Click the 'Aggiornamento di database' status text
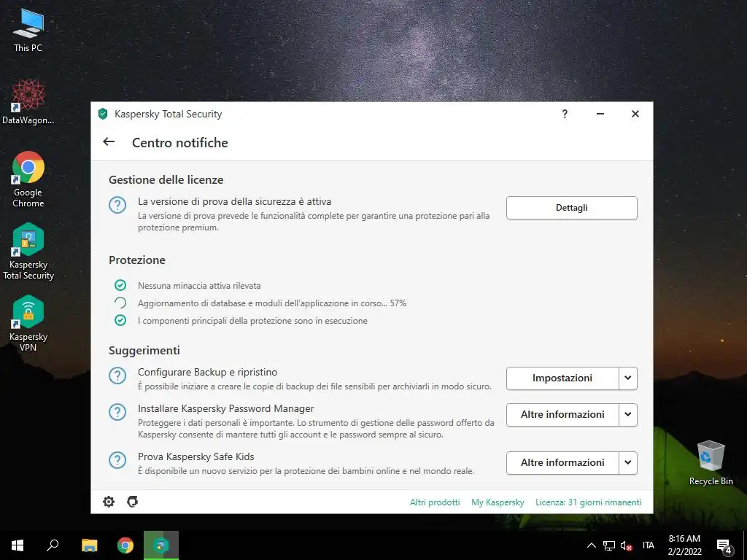The height and width of the screenshot is (560, 747). [272, 303]
